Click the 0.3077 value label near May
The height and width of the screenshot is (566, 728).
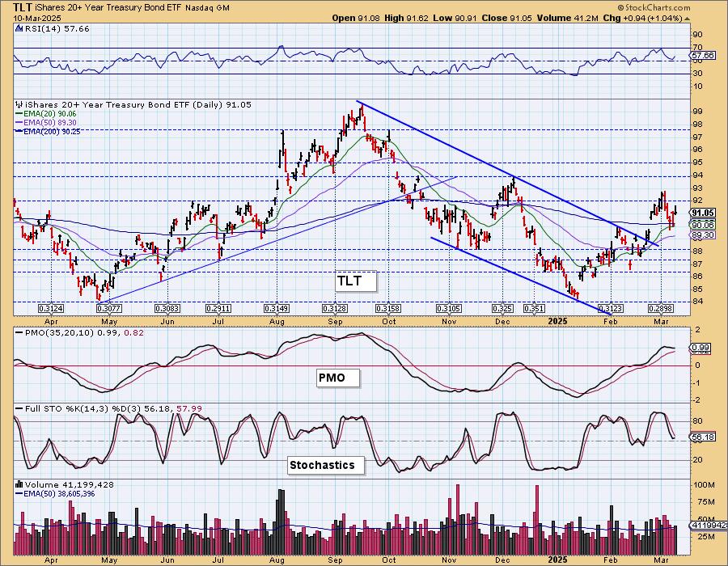pos(109,309)
